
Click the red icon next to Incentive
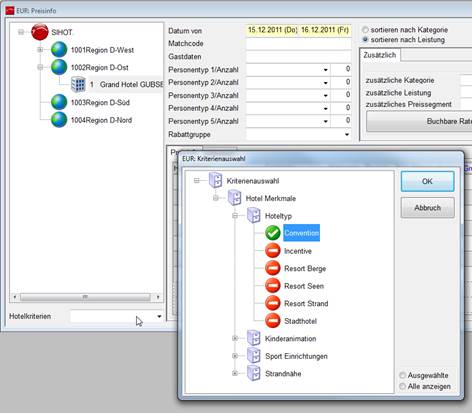[273, 251]
